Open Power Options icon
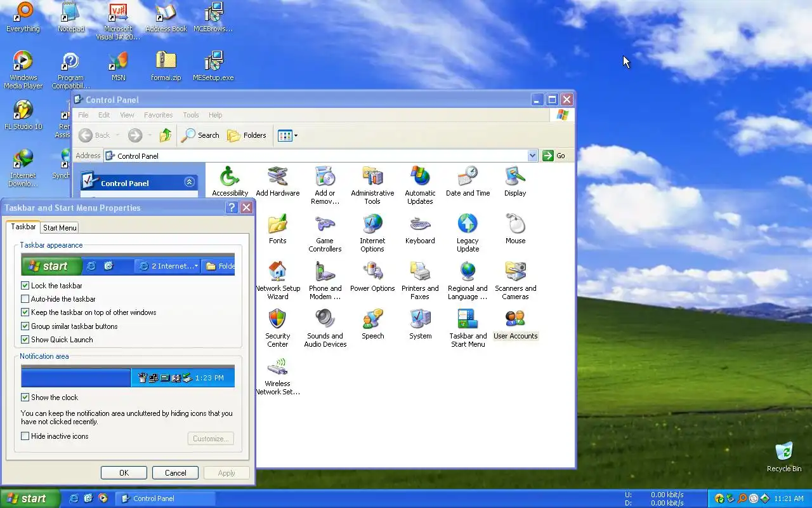 [372, 276]
